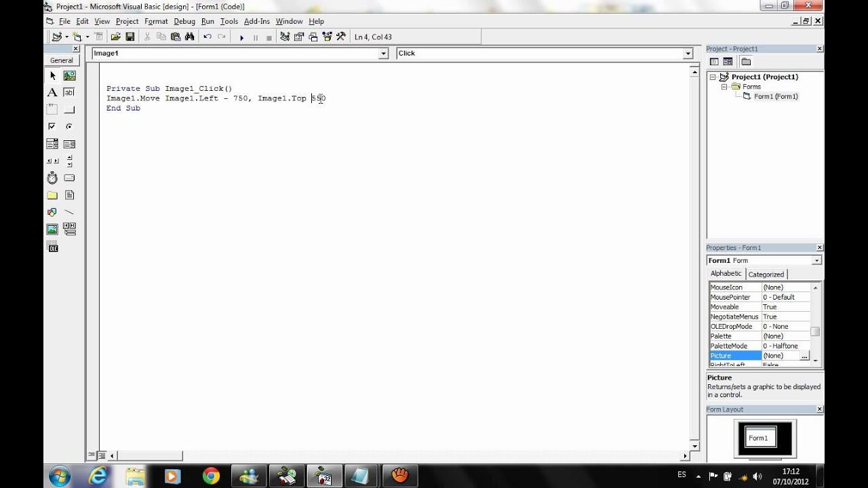Switch to Procedure View at editor bottom
Screen dimensions: 868x488
click(92, 455)
